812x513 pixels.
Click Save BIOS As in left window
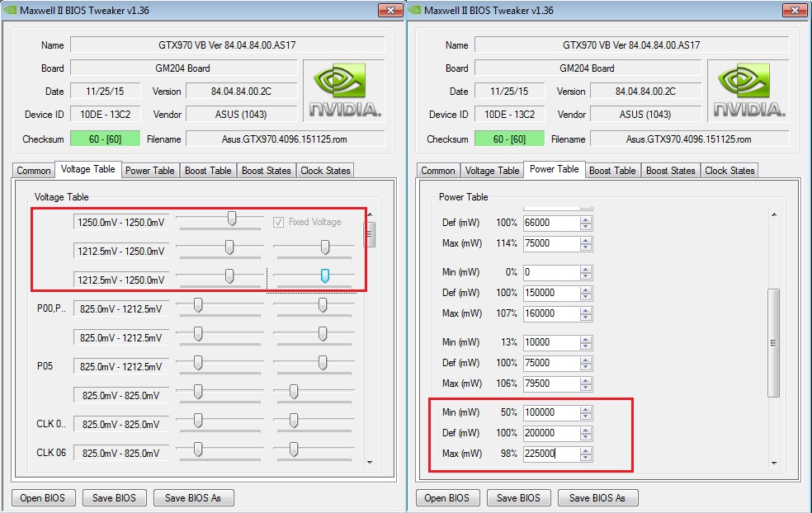(193, 498)
